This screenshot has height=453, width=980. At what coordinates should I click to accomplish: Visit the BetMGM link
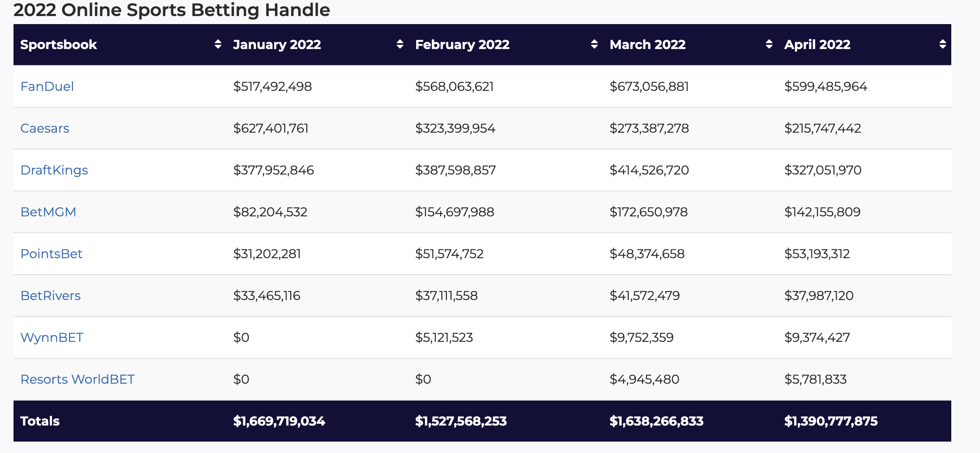(48, 212)
